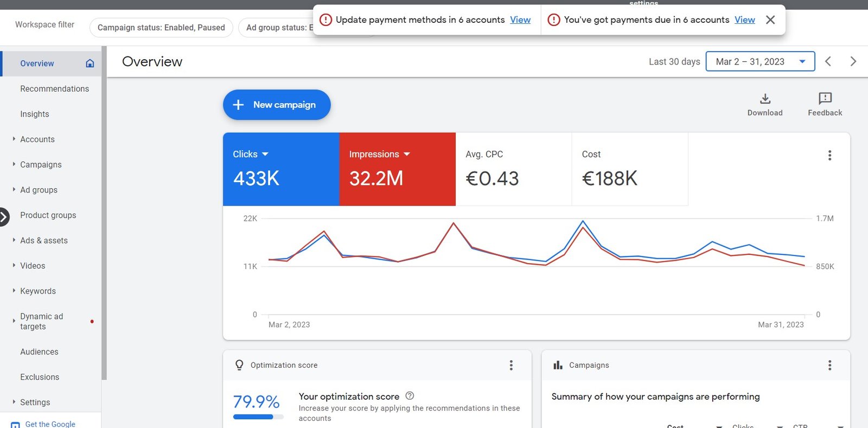Select the Avg. CPC metric tile

(514, 169)
